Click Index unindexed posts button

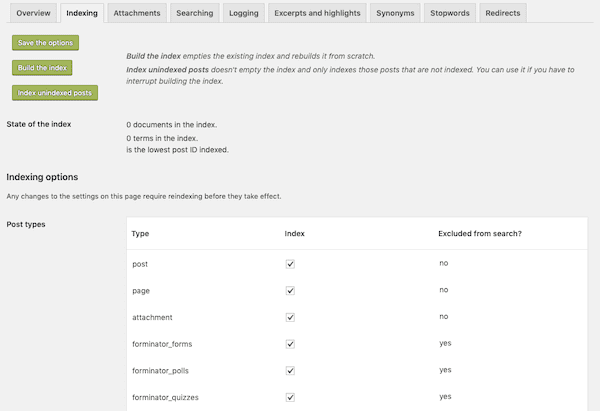click(x=55, y=93)
